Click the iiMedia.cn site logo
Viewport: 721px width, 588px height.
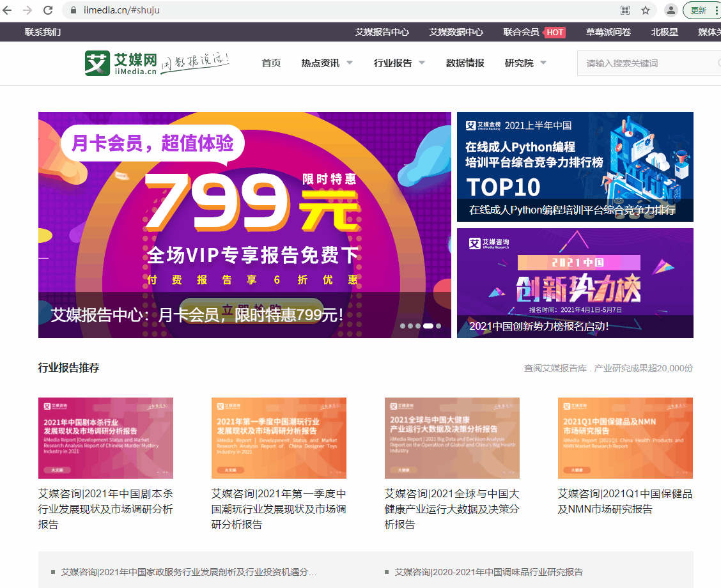click(121, 63)
